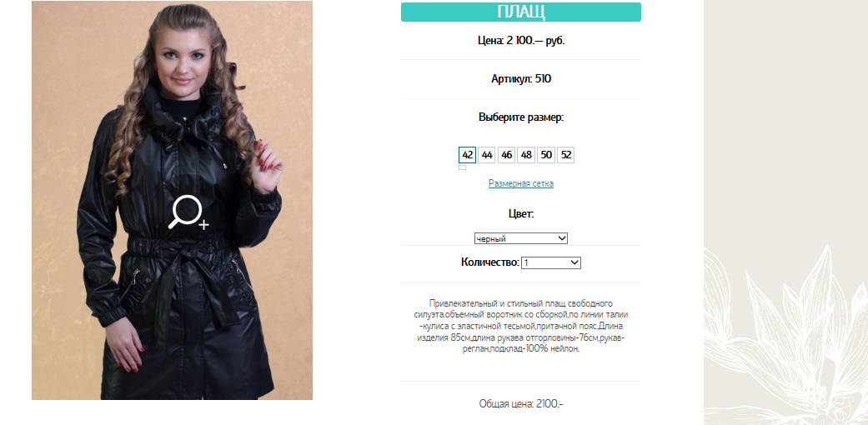Viewport: 868px width, 425px height.
Task: Open the черный color dropdown
Action: point(521,238)
